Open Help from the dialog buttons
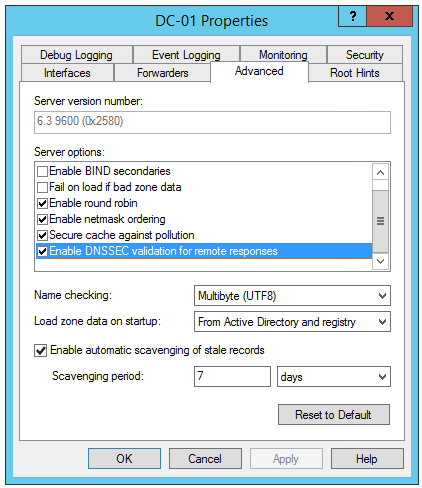Screen dimensions: 422x488 tap(367, 459)
